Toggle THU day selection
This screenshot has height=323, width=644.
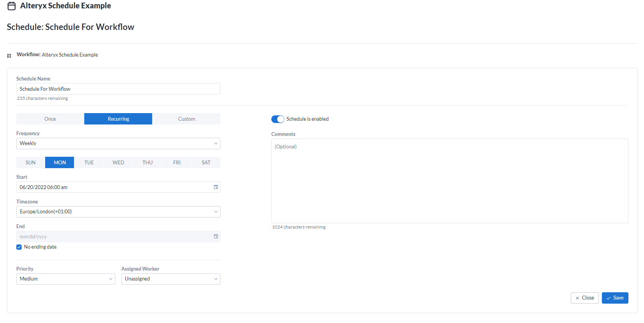click(x=147, y=162)
